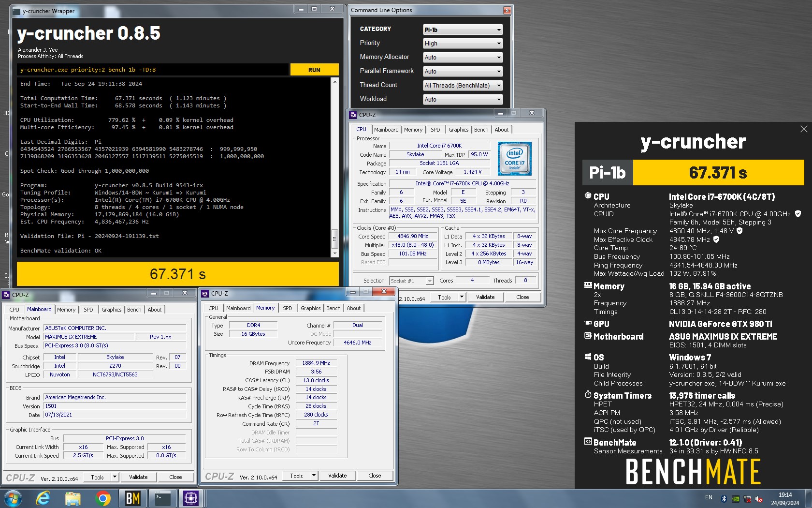Viewport: 812px width, 508px height.
Task: Click the CPU chip icon in BenchMate panel
Action: point(588,196)
